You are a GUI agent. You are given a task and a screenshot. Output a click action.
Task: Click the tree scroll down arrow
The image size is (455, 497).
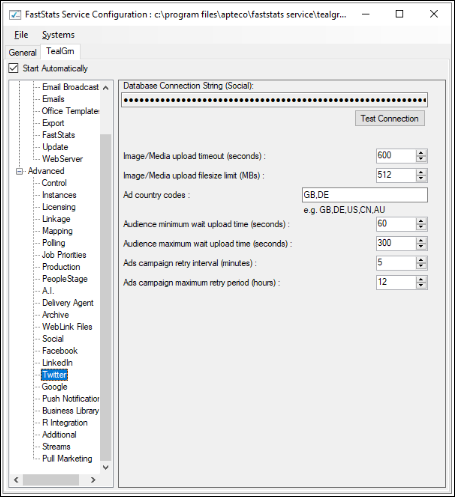(x=106, y=467)
